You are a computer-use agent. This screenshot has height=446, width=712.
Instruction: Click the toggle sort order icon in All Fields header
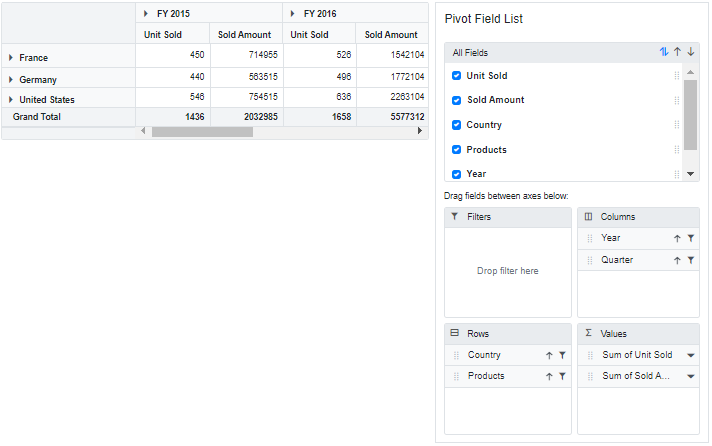tap(663, 52)
